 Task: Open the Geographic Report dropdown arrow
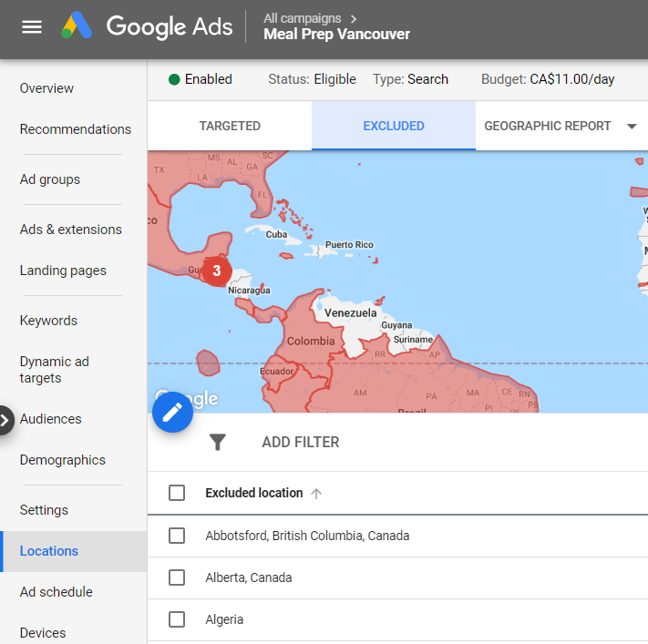pos(632,127)
